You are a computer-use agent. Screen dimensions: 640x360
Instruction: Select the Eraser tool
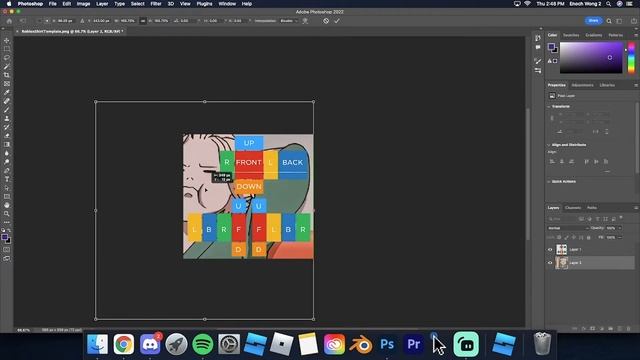pos(7,136)
